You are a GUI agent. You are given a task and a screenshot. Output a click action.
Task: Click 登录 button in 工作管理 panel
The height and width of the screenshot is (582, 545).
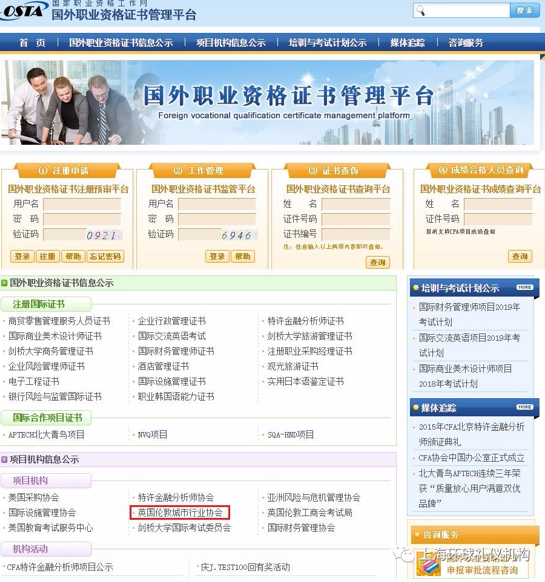(217, 256)
